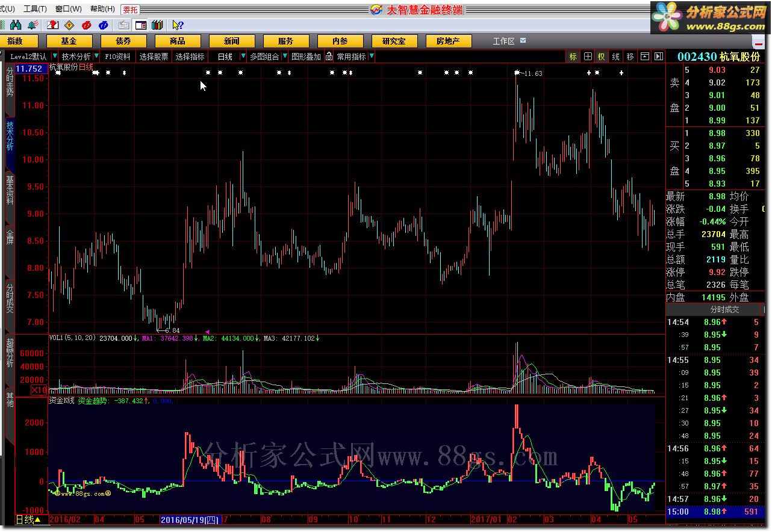Click the padlock icon beside 图形叠加
The height and width of the screenshot is (532, 772).
pyautogui.click(x=329, y=57)
